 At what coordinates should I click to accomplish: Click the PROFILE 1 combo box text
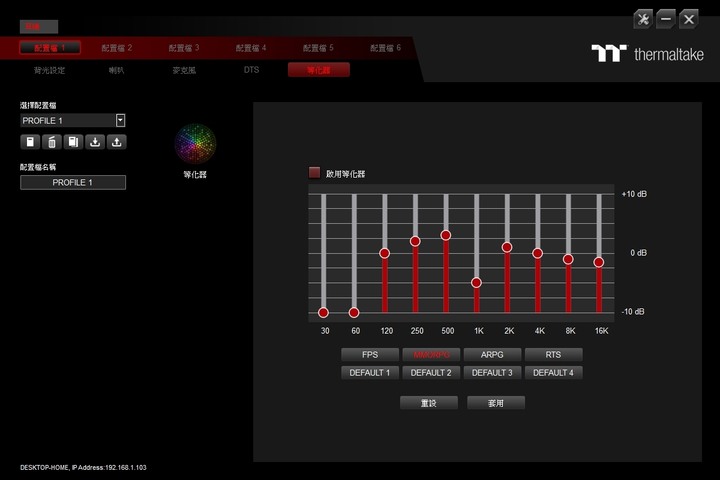click(42, 120)
